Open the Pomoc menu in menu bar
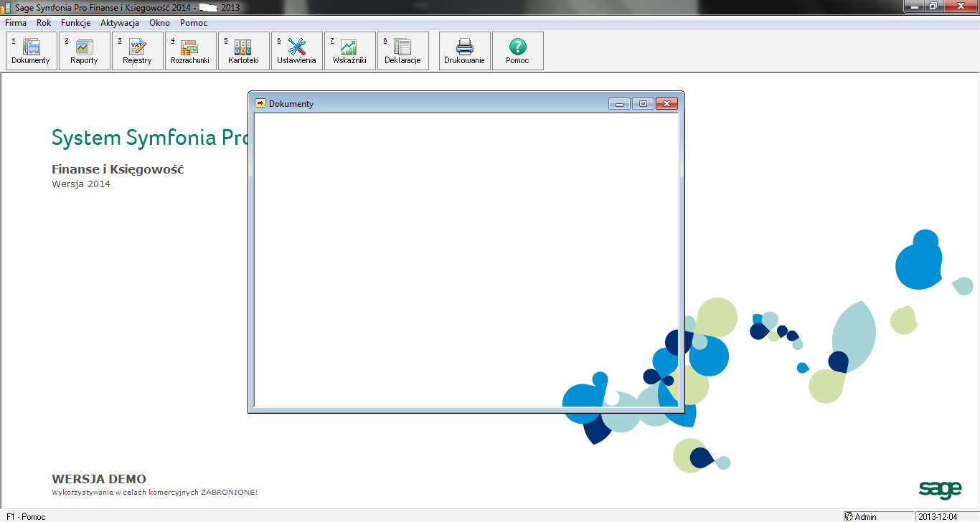This screenshot has height=522, width=980. [x=194, y=23]
